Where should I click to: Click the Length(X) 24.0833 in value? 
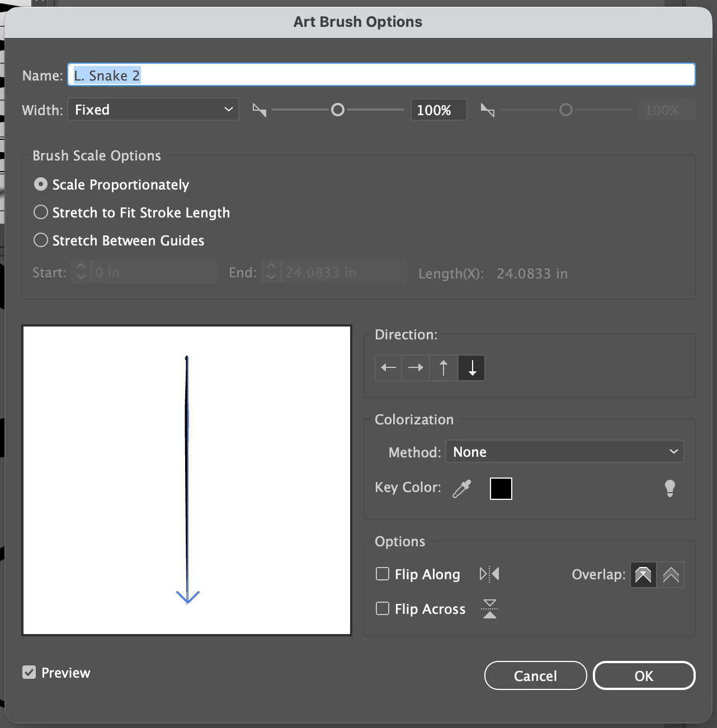pyautogui.click(x=532, y=273)
